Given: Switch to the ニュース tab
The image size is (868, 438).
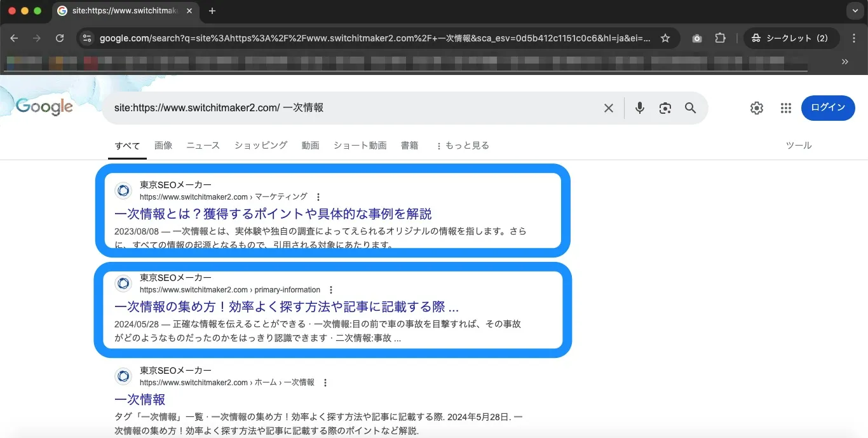Looking at the screenshot, I should click(x=203, y=146).
